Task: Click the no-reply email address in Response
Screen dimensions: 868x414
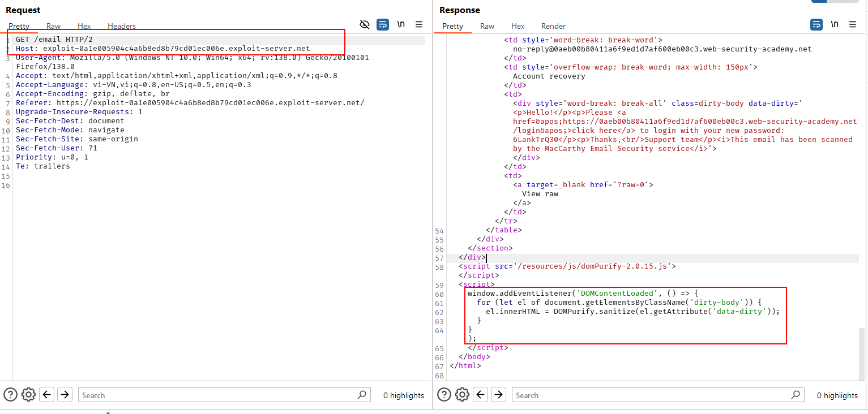Action: point(662,49)
